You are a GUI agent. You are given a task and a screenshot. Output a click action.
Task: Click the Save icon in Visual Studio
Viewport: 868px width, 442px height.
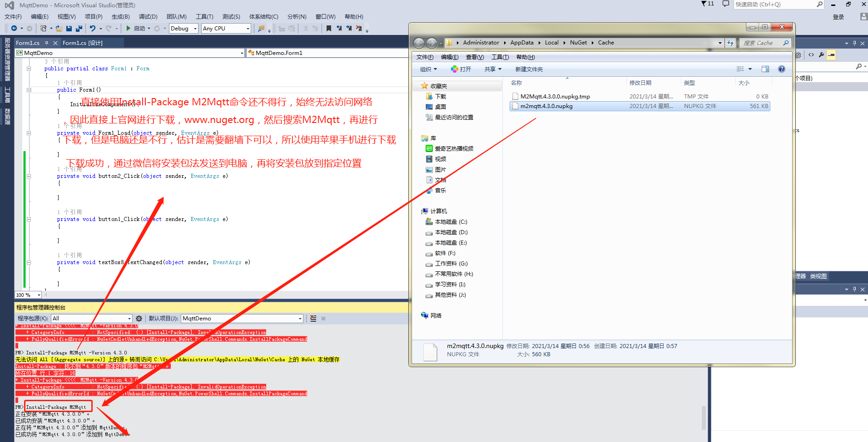tap(69, 29)
